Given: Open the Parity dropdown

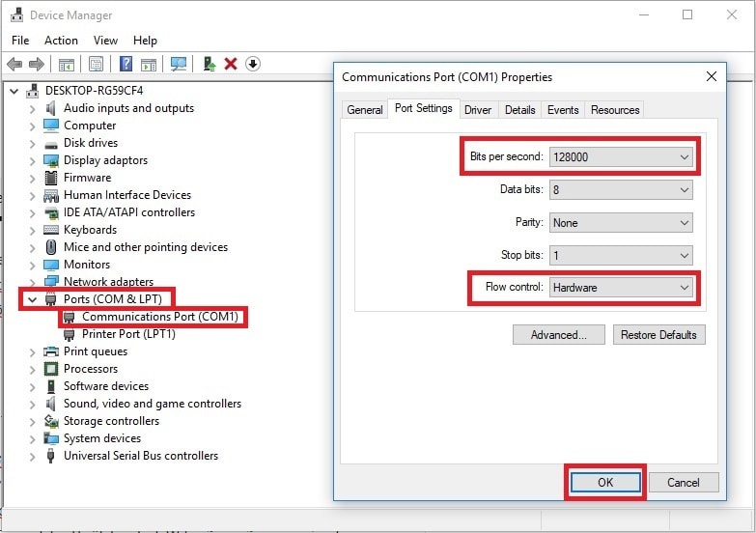Looking at the screenshot, I should (x=621, y=223).
